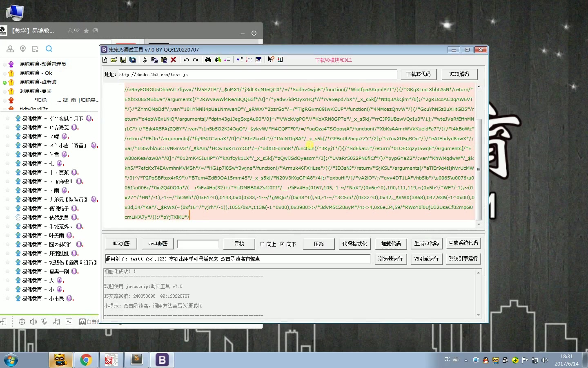Click the code editor scroll up arrow
The height and width of the screenshot is (368, 588).
point(479,87)
